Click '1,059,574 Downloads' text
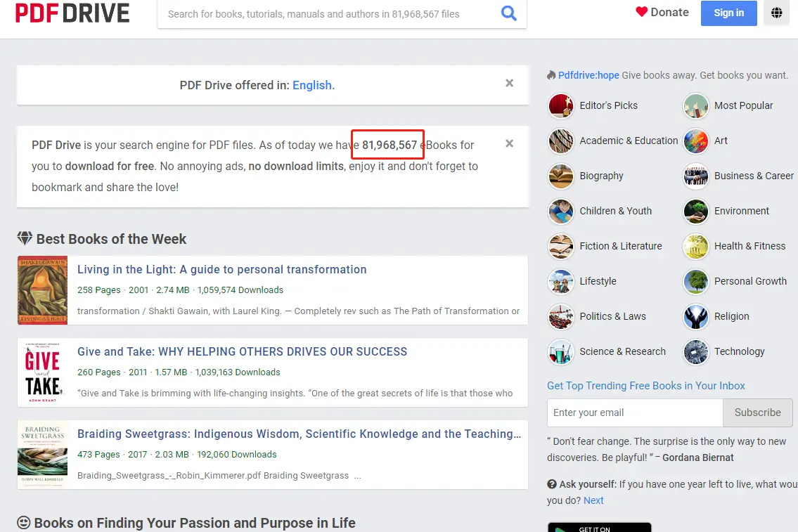Viewport: 798px width, 532px height. coord(240,290)
